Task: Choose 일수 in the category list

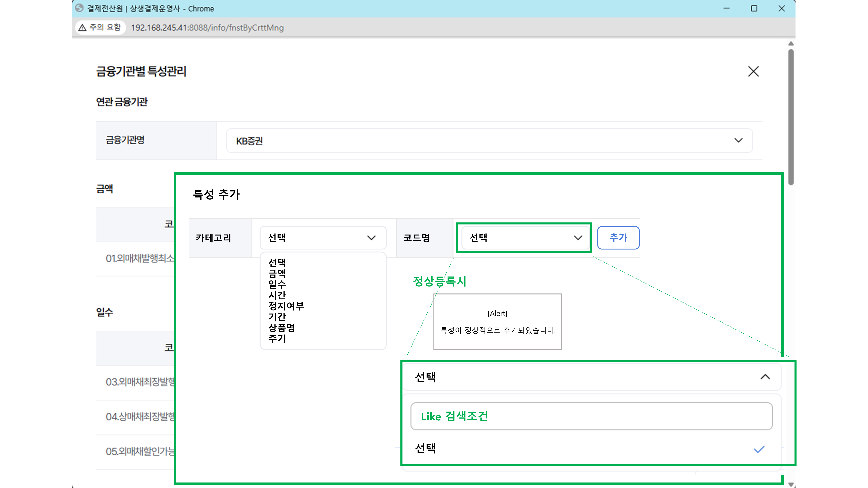Action: (x=277, y=284)
